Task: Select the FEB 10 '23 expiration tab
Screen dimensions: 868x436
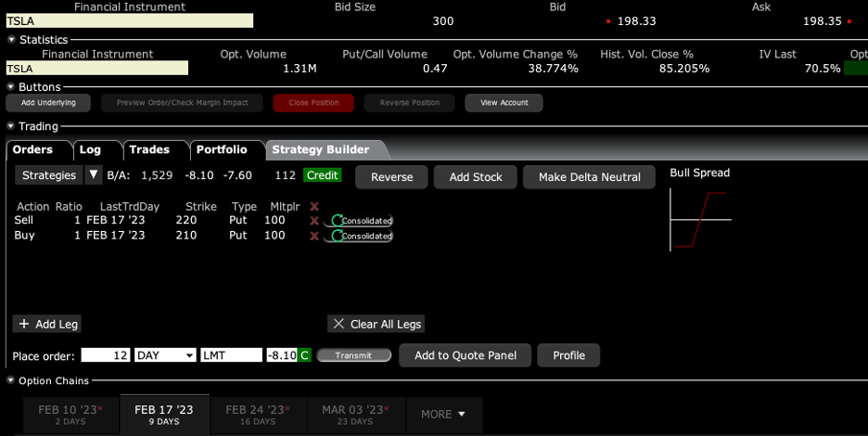Action: click(x=70, y=415)
